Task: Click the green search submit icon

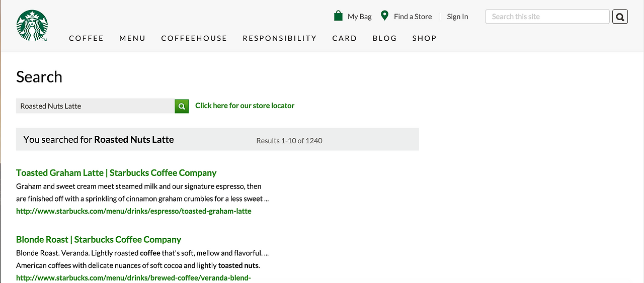Action: pos(182,106)
